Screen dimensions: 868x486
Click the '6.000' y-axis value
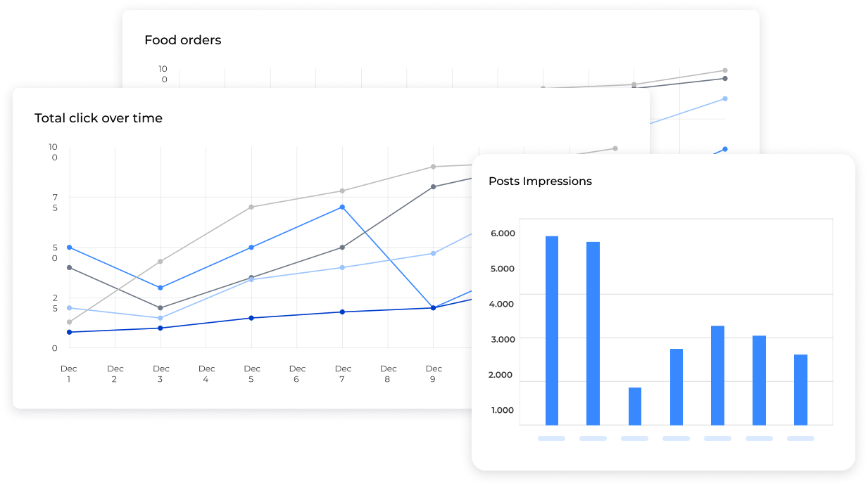point(502,233)
